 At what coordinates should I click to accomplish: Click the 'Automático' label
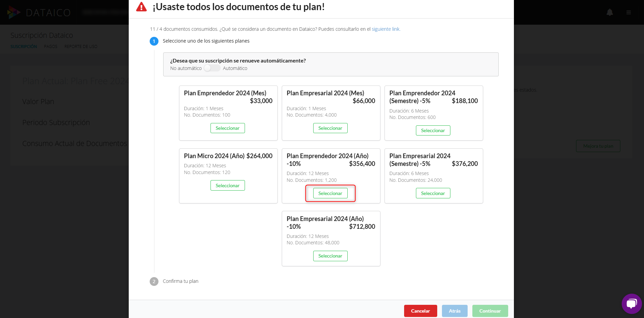[x=235, y=68]
